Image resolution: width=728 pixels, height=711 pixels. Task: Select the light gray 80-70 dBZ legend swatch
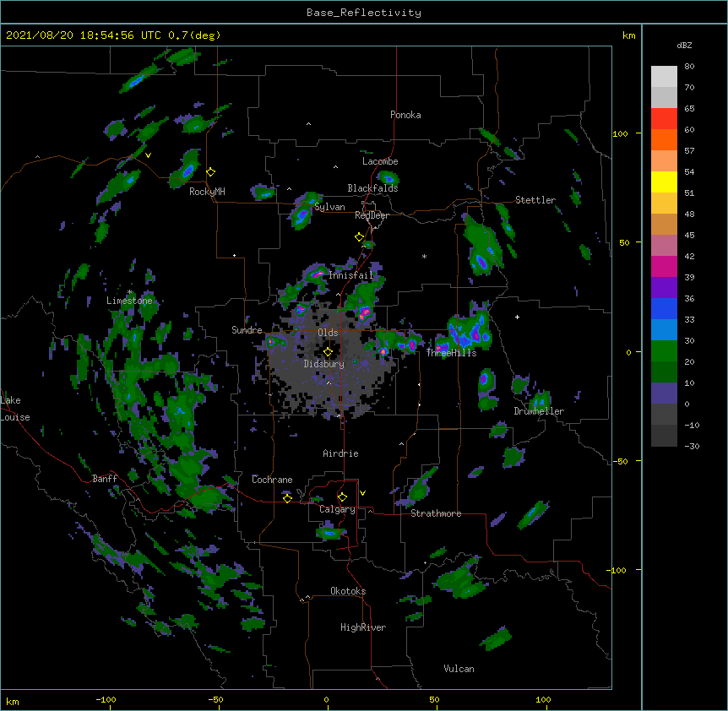[x=664, y=77]
